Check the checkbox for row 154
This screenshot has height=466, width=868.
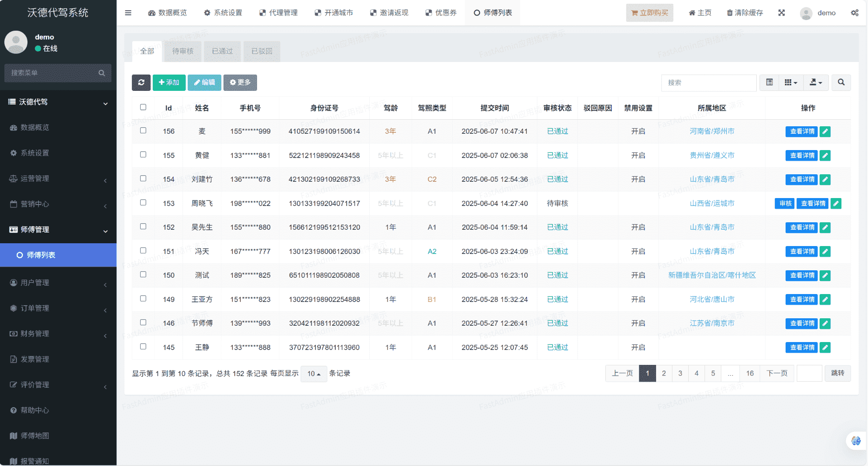pos(143,178)
